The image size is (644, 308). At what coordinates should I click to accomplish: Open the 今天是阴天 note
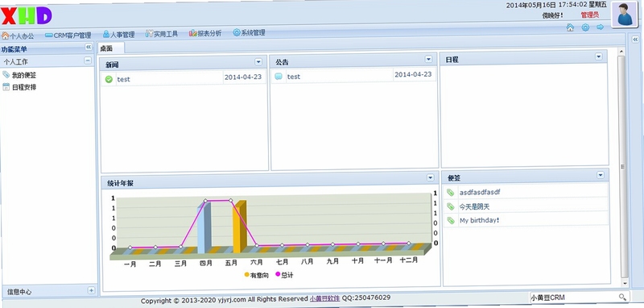474,206
